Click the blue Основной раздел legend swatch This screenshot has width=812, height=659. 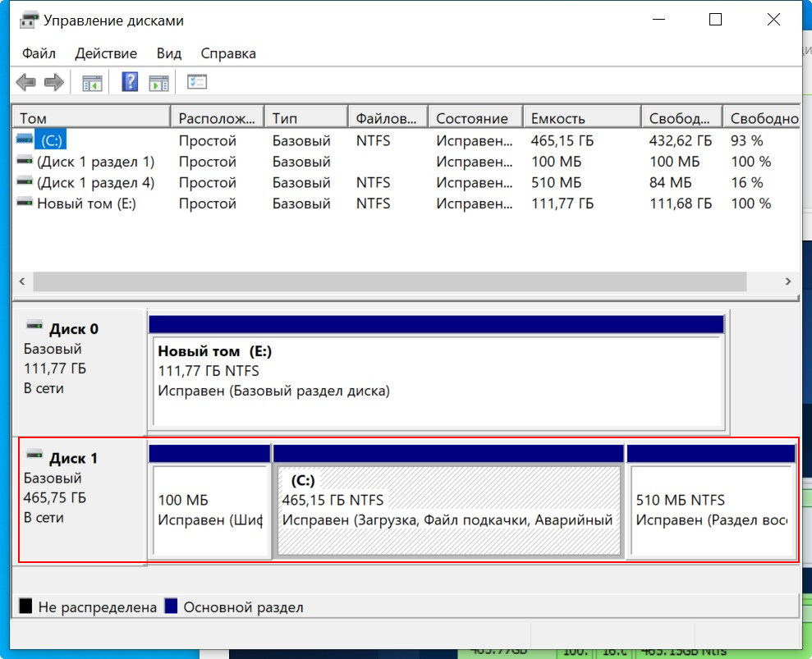pos(171,607)
